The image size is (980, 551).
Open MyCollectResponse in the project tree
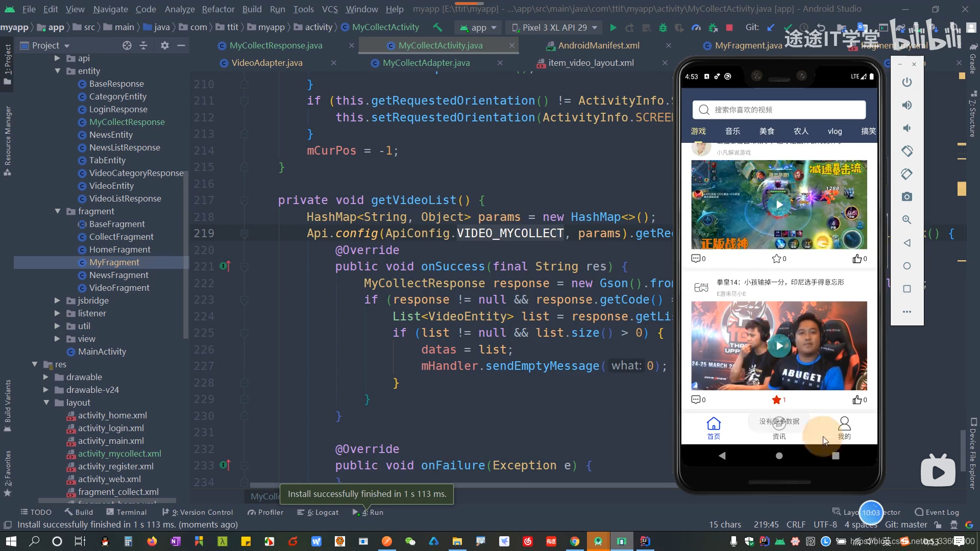(127, 122)
